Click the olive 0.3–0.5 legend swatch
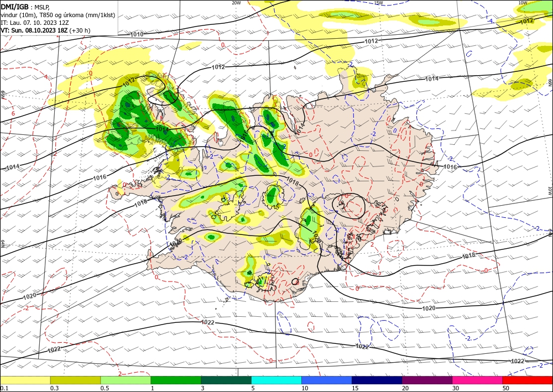The width and height of the screenshot is (553, 392). coord(75,380)
